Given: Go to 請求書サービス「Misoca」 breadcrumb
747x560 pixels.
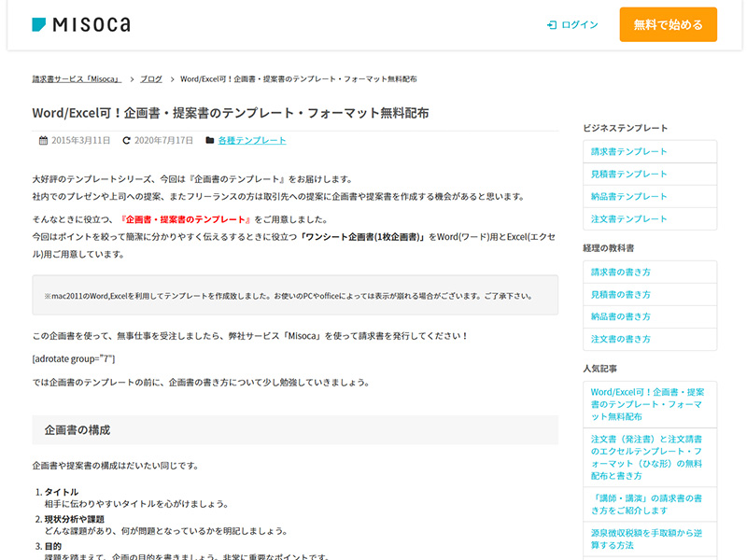Looking at the screenshot, I should coord(77,79).
